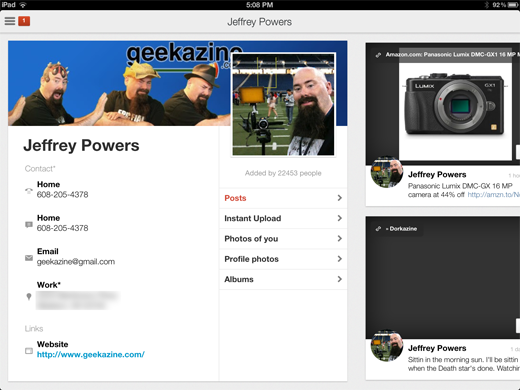520x390 pixels.
Task: Tap the chevron on the Photos of you row
Action: coord(339,239)
